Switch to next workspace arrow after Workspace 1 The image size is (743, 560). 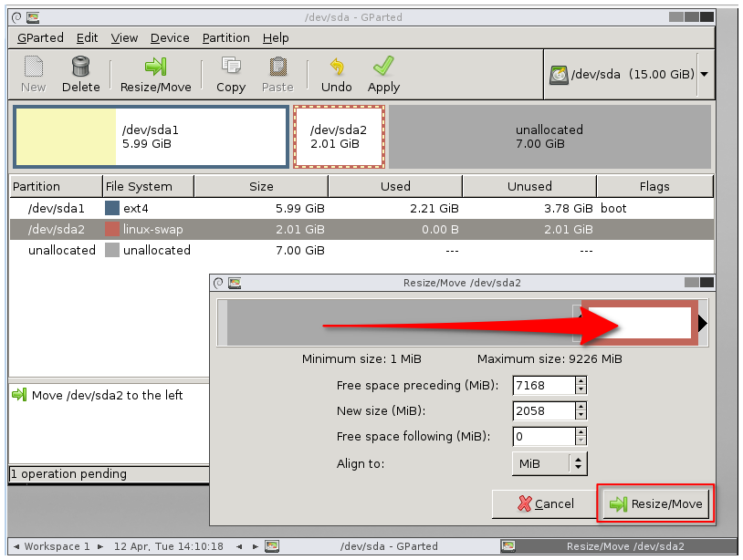coord(100,546)
